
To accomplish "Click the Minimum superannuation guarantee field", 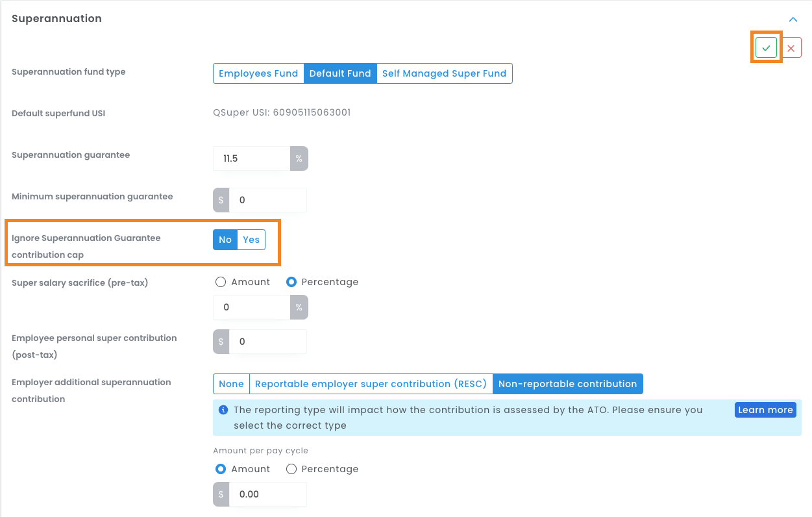I will pyautogui.click(x=267, y=200).
